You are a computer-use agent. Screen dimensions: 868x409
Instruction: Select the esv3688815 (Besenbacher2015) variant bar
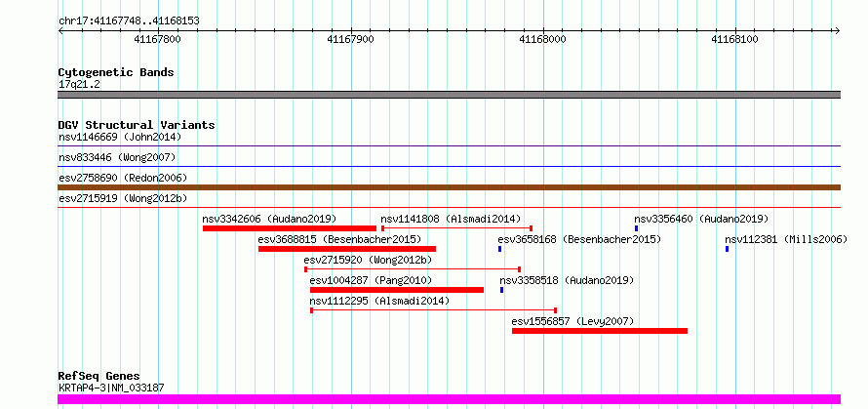pyautogui.click(x=347, y=249)
